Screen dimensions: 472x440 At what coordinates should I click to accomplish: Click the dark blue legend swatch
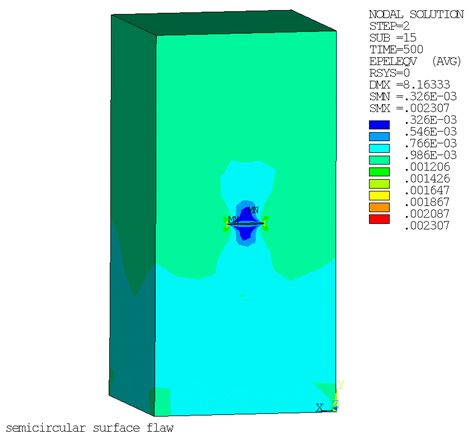379,125
